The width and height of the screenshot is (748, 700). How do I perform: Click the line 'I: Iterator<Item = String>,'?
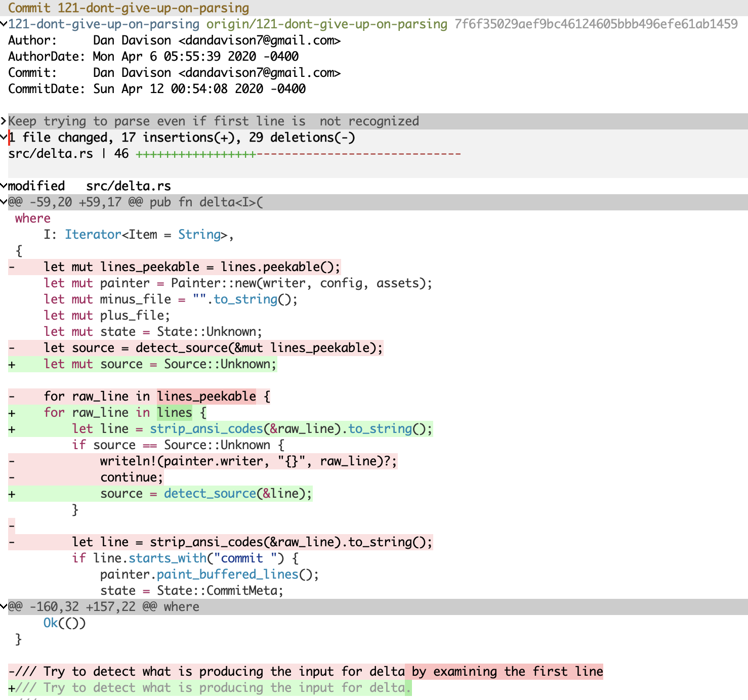139,234
